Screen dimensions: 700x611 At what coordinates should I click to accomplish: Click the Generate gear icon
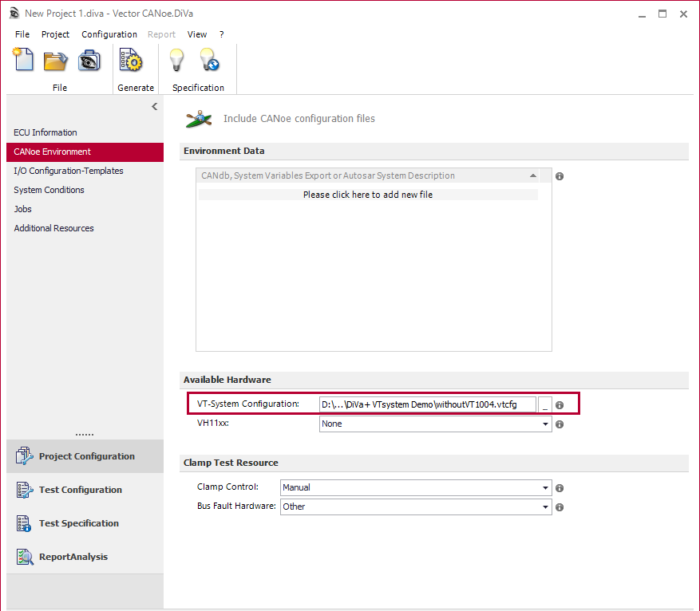[131, 60]
